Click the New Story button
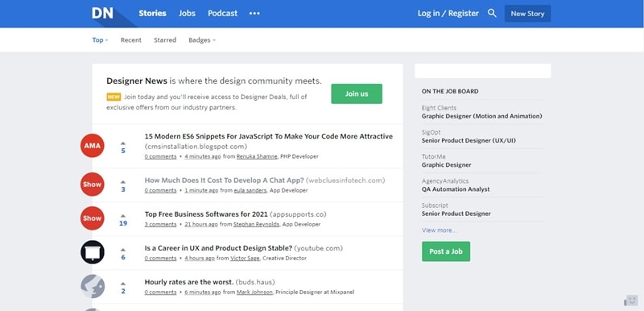The image size is (644, 311). pos(528,14)
